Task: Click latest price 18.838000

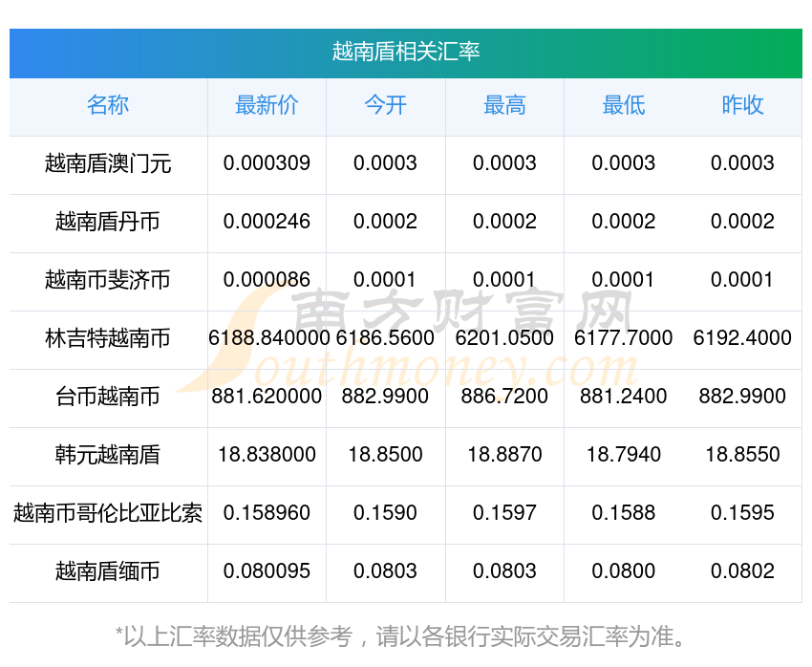Action: coord(267,455)
